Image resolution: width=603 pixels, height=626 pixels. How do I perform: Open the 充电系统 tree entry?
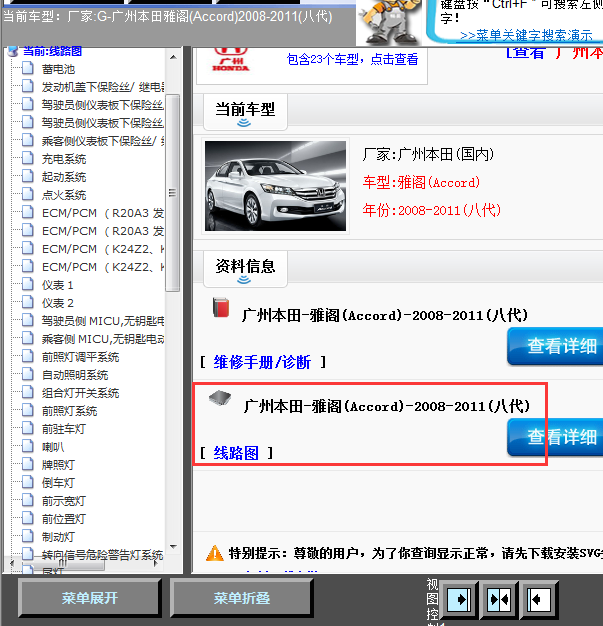click(64, 159)
